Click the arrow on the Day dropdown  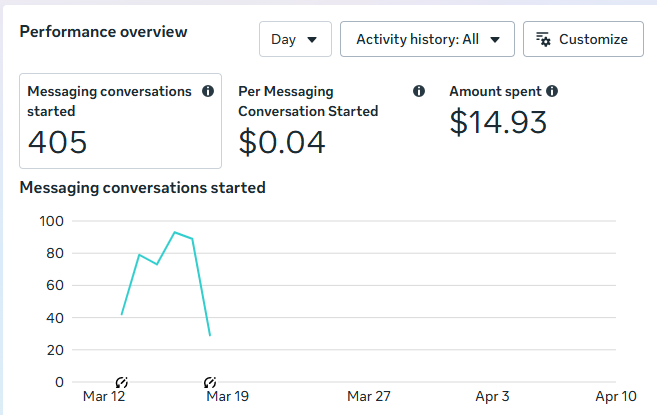312,40
